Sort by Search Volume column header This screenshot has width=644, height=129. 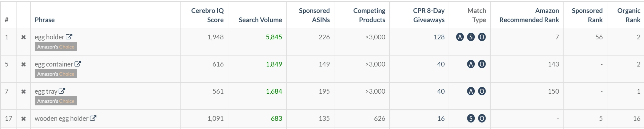pos(260,20)
